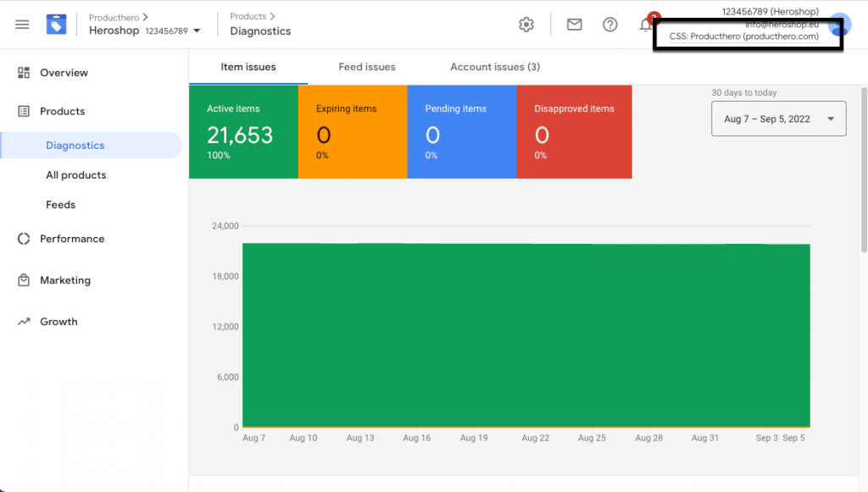Select the green Active items card

pyautogui.click(x=243, y=131)
